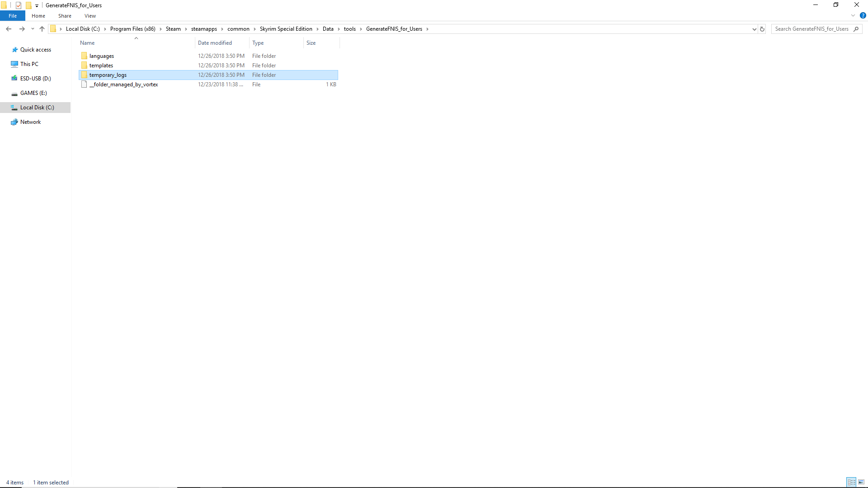
Task: Select ESD-USB (D:) drive
Action: point(35,79)
